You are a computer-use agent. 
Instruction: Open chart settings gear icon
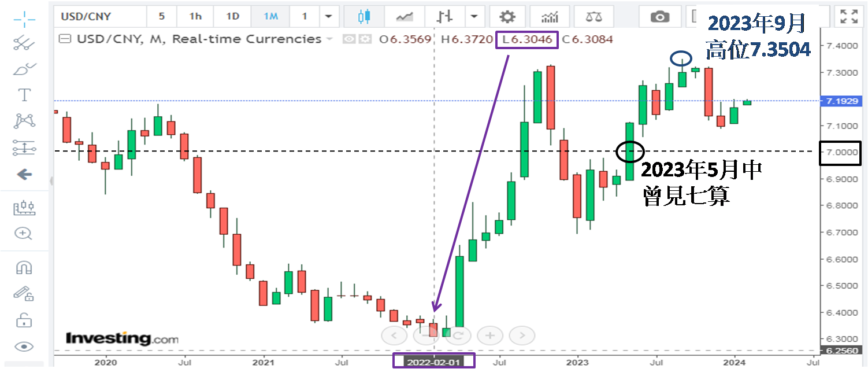click(x=507, y=17)
